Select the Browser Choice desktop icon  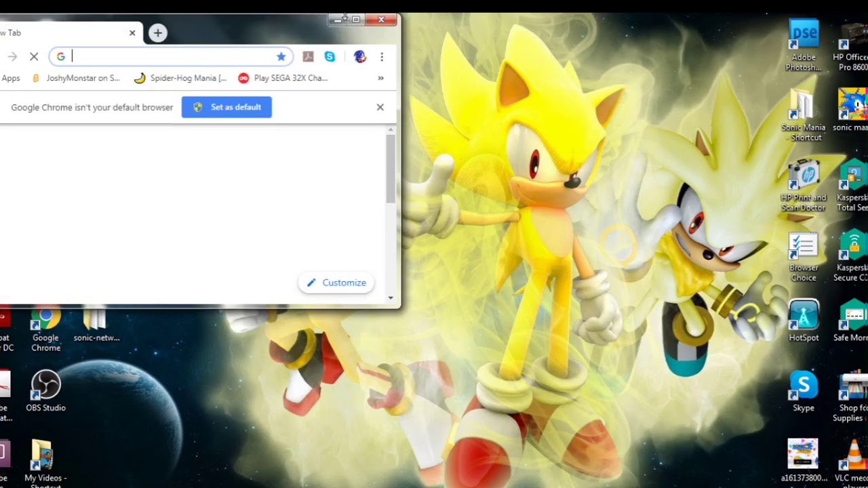click(804, 257)
